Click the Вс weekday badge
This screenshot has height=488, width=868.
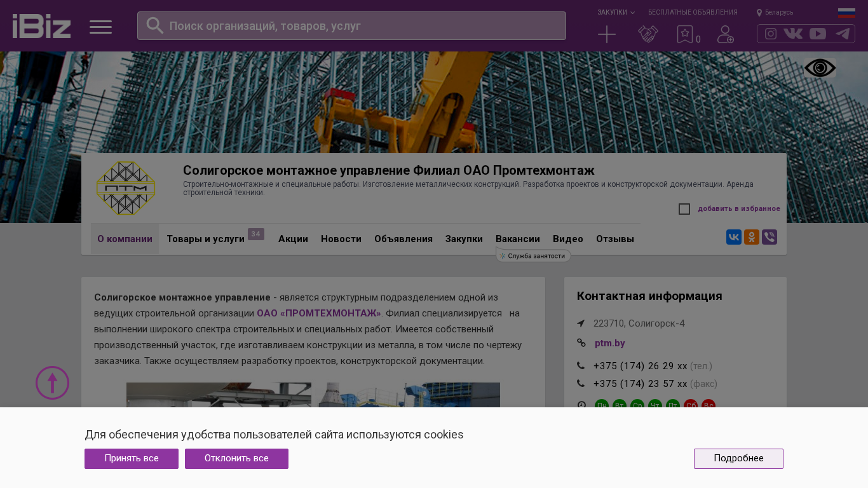click(709, 405)
